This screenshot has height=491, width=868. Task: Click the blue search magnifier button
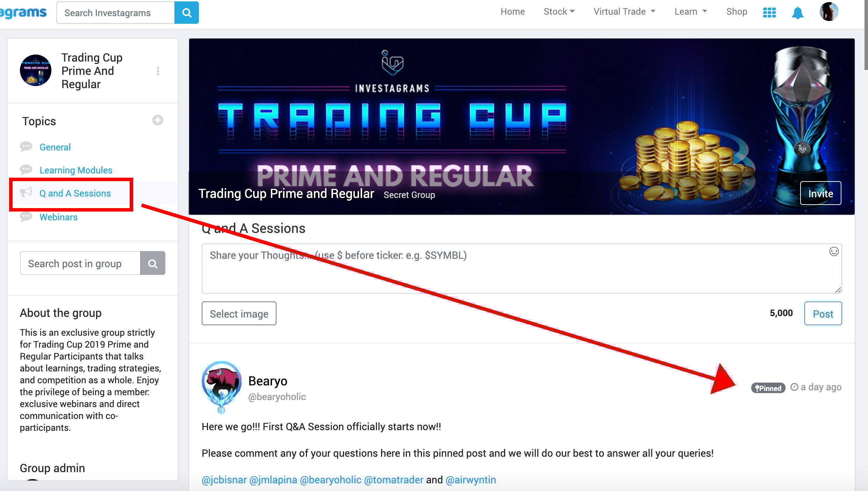(x=187, y=13)
